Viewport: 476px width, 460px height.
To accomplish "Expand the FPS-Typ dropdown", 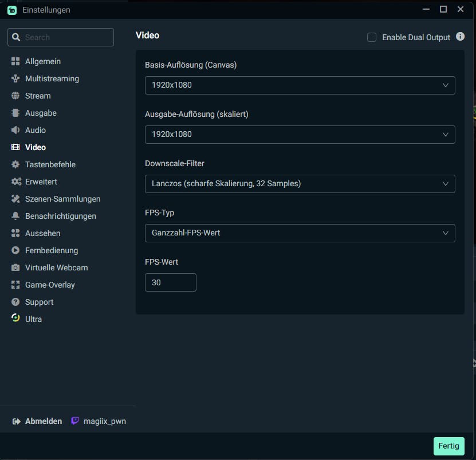I will [300, 233].
